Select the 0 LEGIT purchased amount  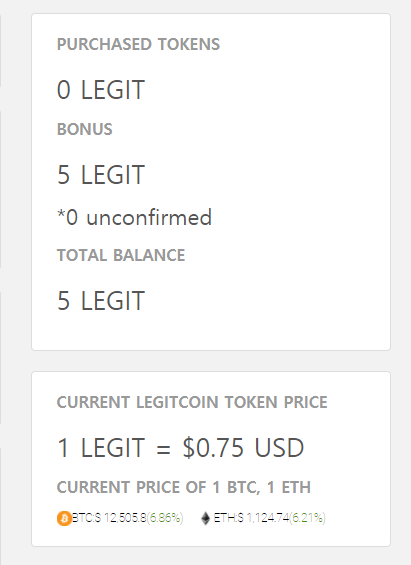click(101, 90)
